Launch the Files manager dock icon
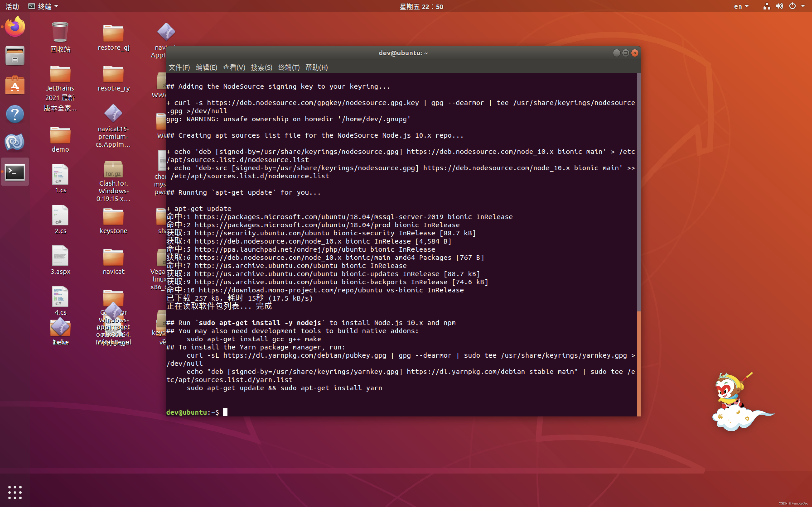 tap(15, 56)
